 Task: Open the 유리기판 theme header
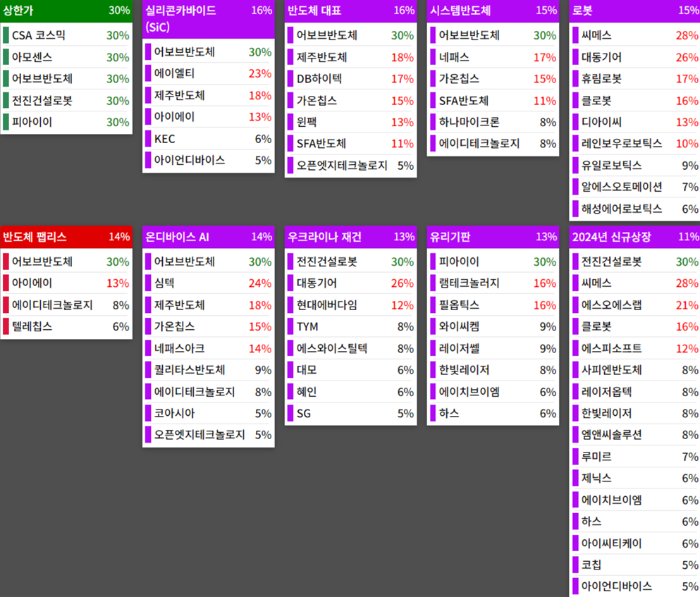point(493,237)
